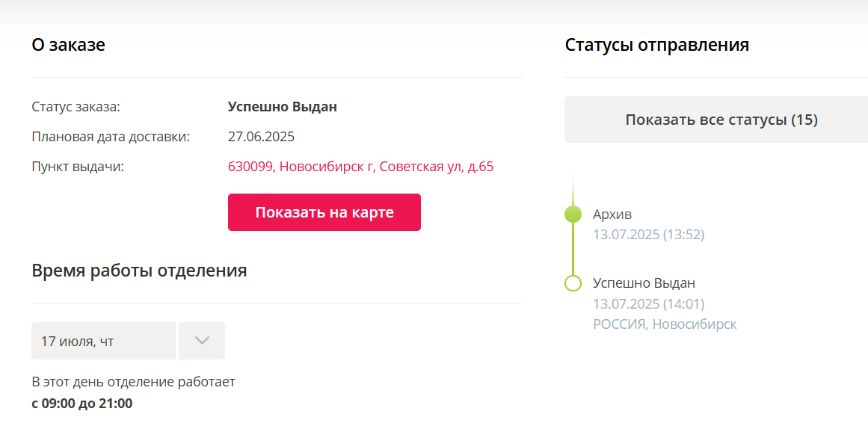Click the Плановая дата доставки label
This screenshot has height=429, width=868.
[x=111, y=137]
